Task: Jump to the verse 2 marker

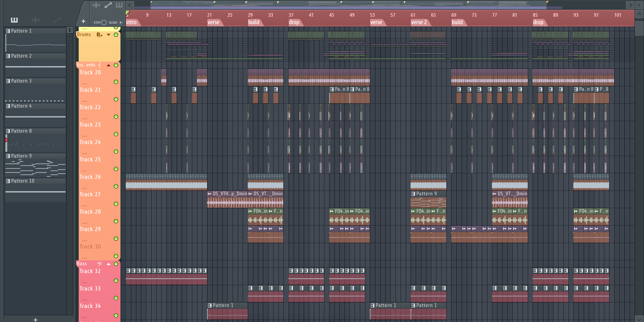Action: (420, 22)
